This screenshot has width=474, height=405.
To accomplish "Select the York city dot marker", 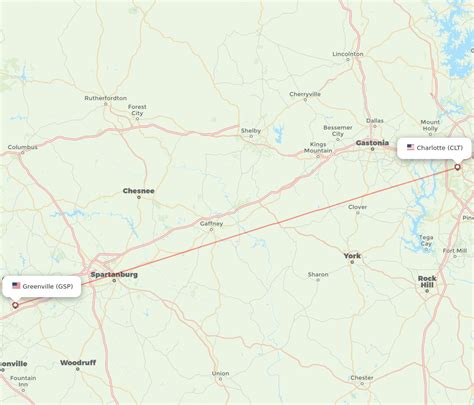I will tap(352, 262).
